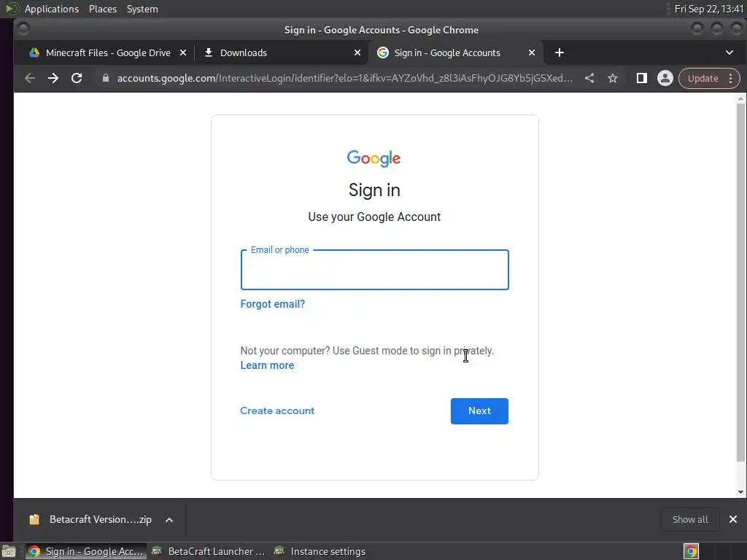
Task: Click the Sign in Google taskbar entry
Action: pyautogui.click(x=86, y=551)
